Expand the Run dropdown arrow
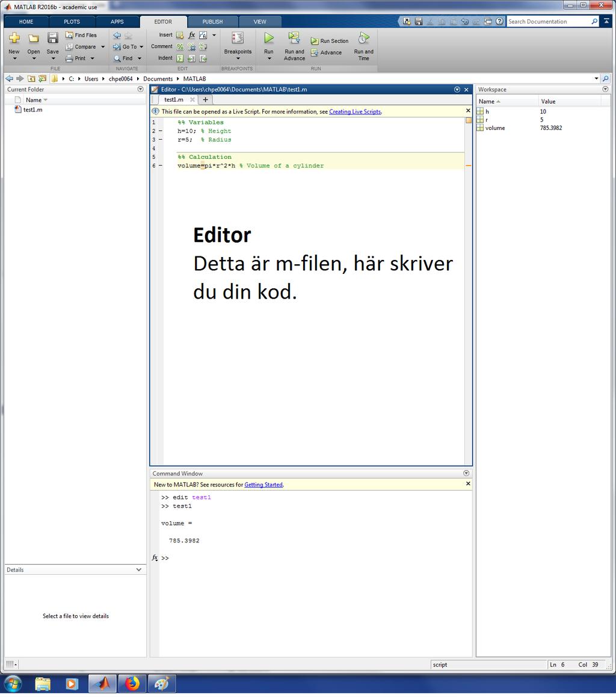This screenshot has height=697, width=616. coord(269,58)
